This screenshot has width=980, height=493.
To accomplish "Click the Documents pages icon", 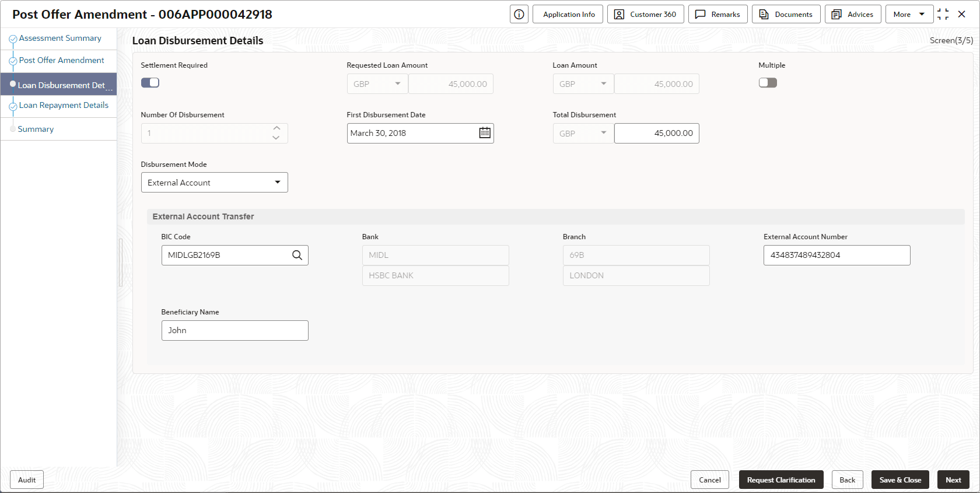I will (x=764, y=15).
